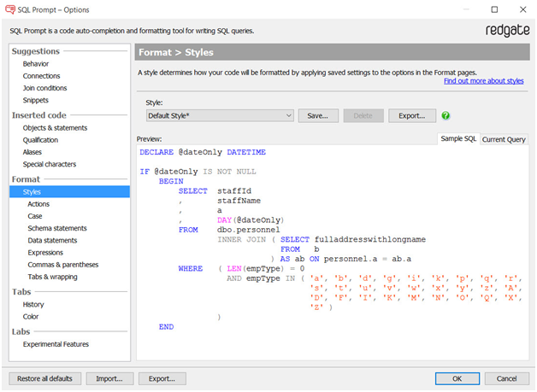Click 'fulladdresswithlongname' in the SQL preview
Viewport: 537px width, 392px height.
[x=370, y=239]
